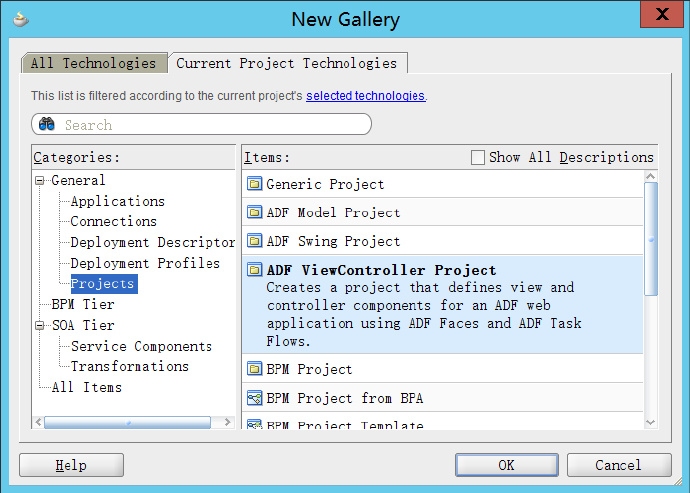The image size is (690, 493).
Task: Click the ADF Swing Project icon
Action: 254,241
